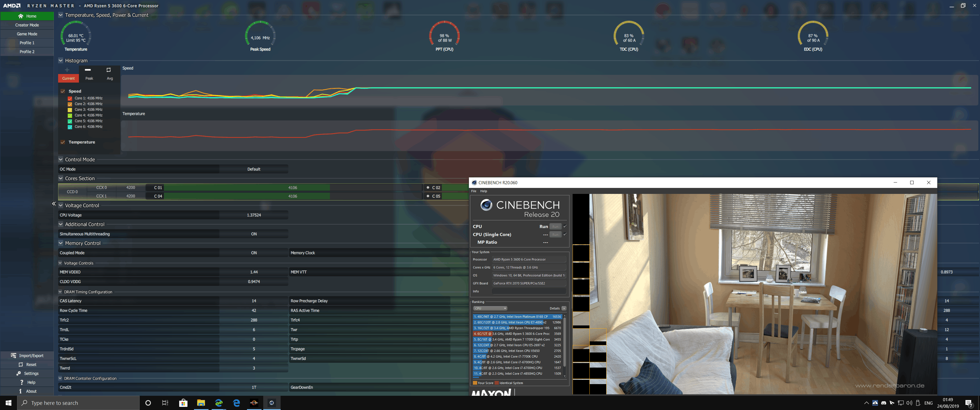Screen dimensions: 980x410
Task: Click the Details arrow button in Ranking
Action: pyautogui.click(x=564, y=308)
